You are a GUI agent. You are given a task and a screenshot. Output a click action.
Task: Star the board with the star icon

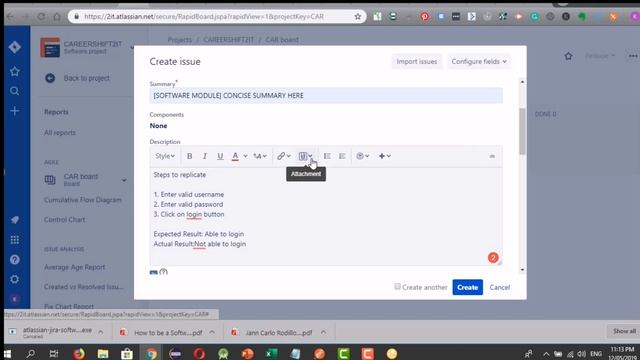pyautogui.click(x=568, y=56)
